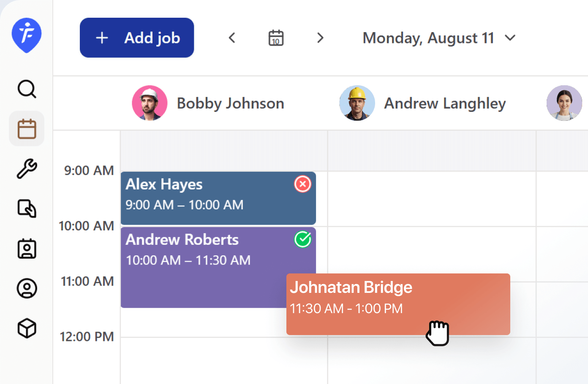Screen dimensions: 588x384
Task: Go to the next day using right chevron
Action: [x=320, y=38]
